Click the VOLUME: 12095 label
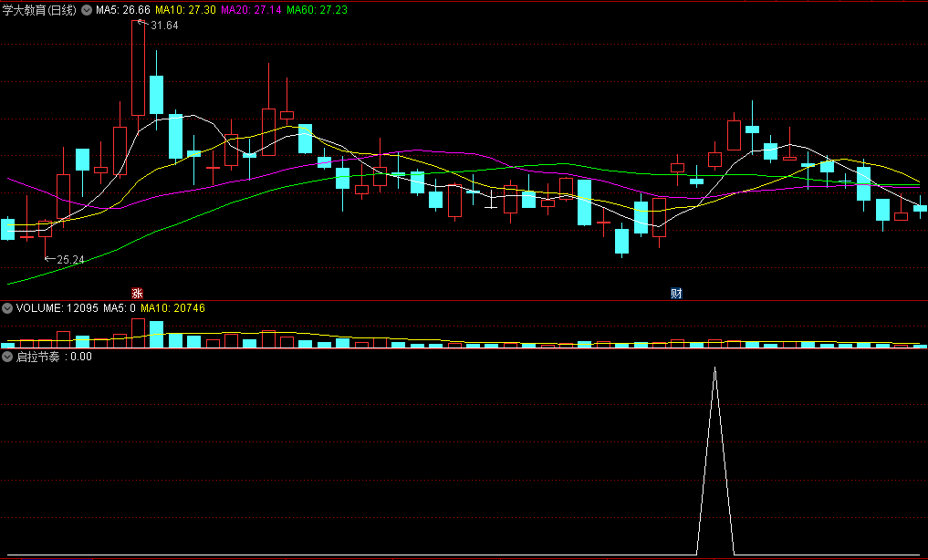Viewport: 928px width, 560px height. pyautogui.click(x=57, y=308)
